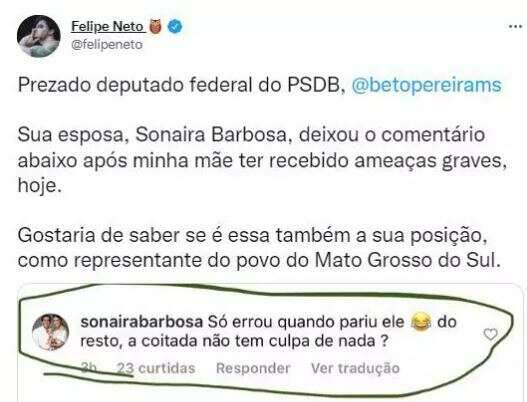Open the three-dot tweet options menu
Viewport: 527px width, 402px height.
tap(515, 26)
